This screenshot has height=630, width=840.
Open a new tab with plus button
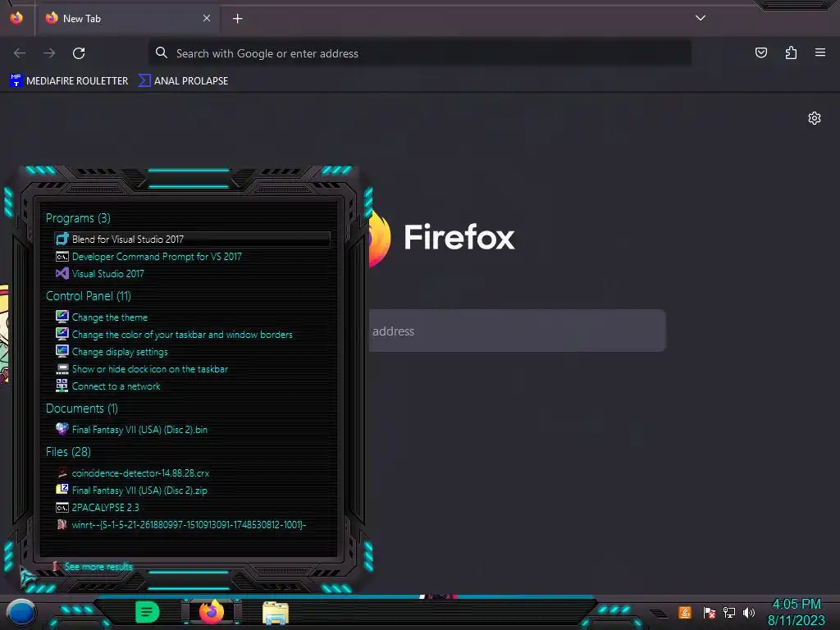tap(237, 19)
